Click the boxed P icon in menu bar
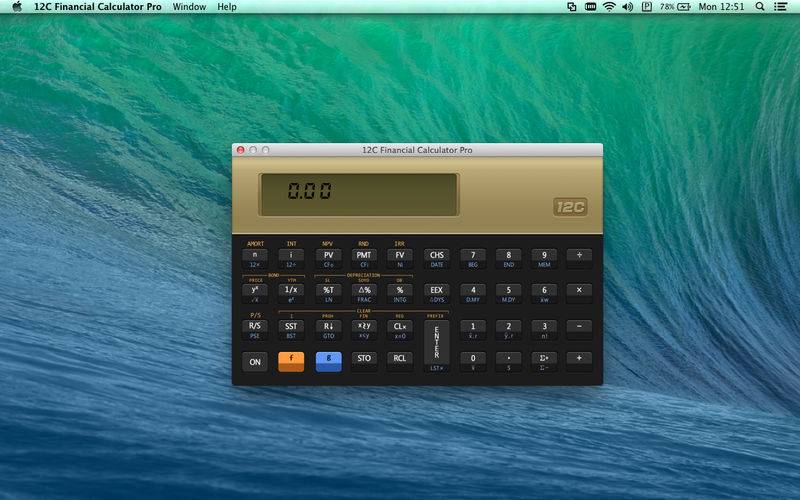 (x=646, y=7)
